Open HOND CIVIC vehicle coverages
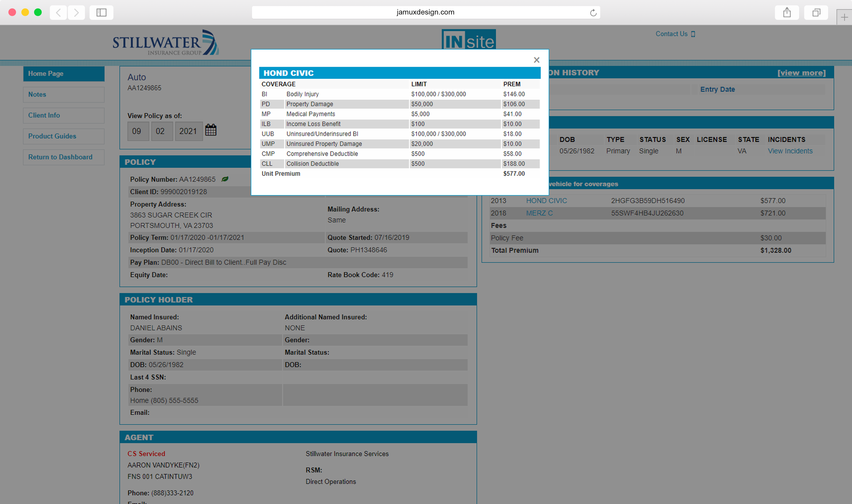 547,201
